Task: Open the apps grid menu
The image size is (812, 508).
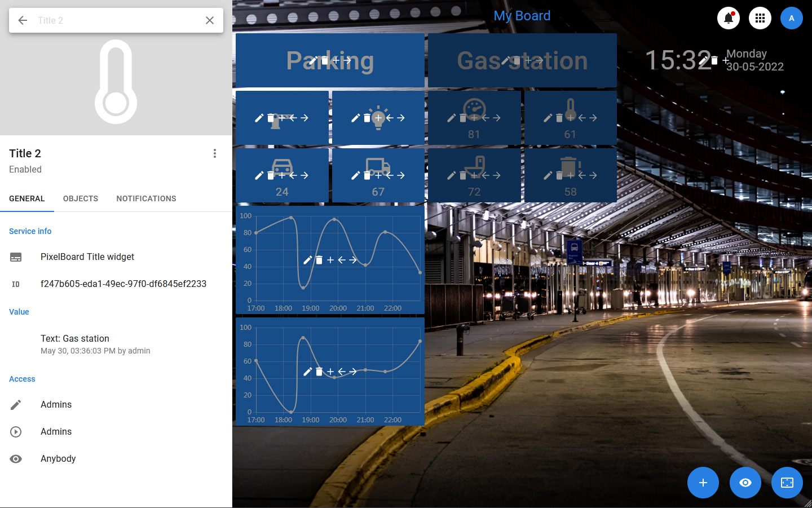Action: pyautogui.click(x=760, y=18)
